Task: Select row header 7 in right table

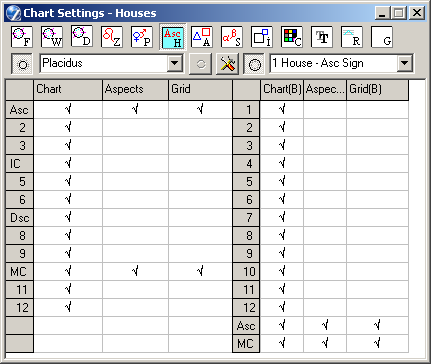Action: tap(246, 218)
